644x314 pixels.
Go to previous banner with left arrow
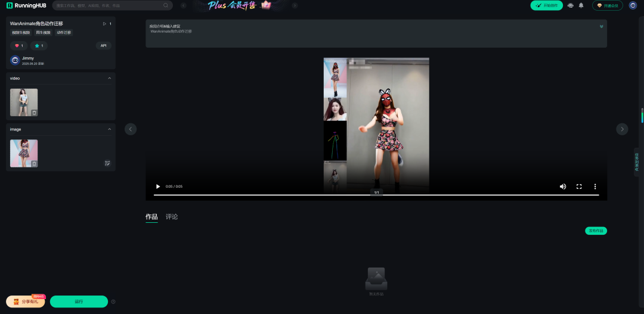coord(184,5)
